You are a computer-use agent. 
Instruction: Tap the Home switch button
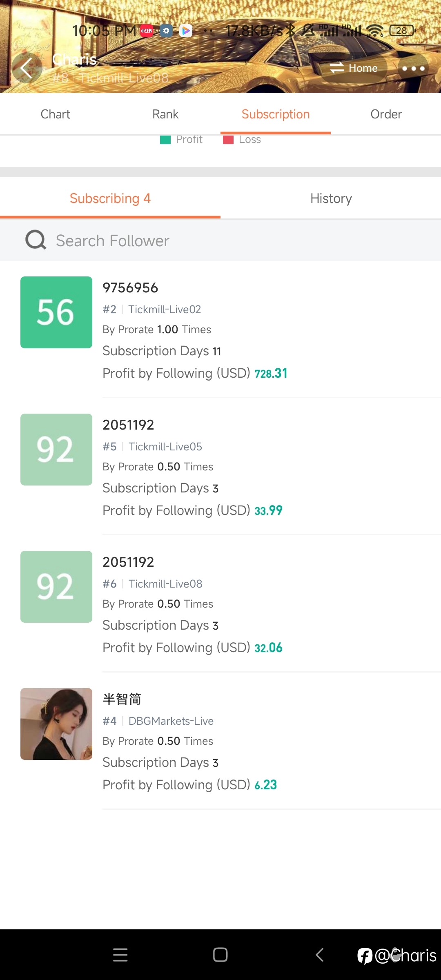[354, 68]
